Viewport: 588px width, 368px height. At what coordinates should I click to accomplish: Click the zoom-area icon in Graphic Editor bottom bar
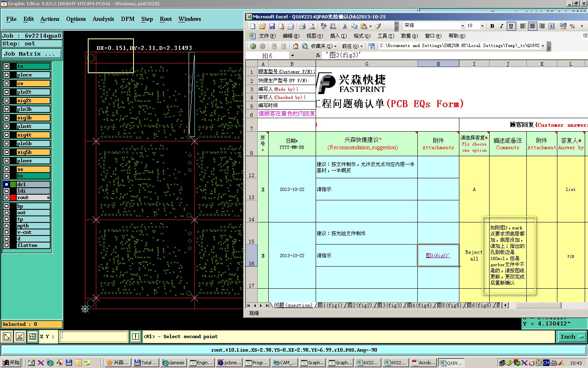(x=7, y=337)
